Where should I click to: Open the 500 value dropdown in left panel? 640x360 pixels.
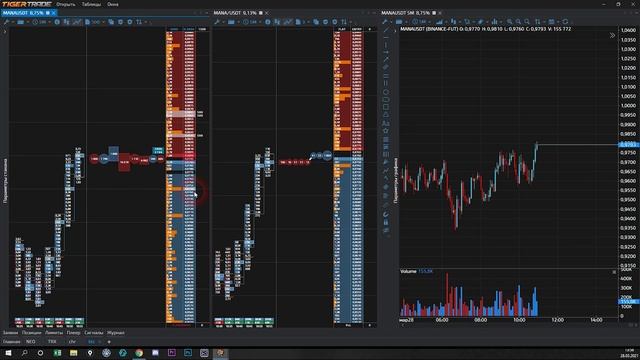(x=96, y=22)
